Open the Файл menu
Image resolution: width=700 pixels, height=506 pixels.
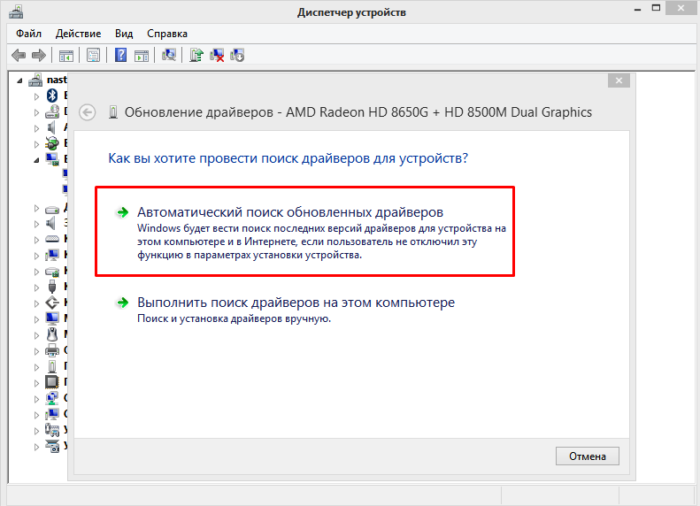pyautogui.click(x=27, y=33)
